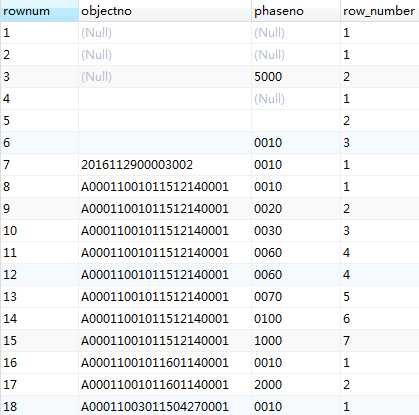Select phaseno 1000 in row 15
The width and height of the screenshot is (419, 415).
296,341
